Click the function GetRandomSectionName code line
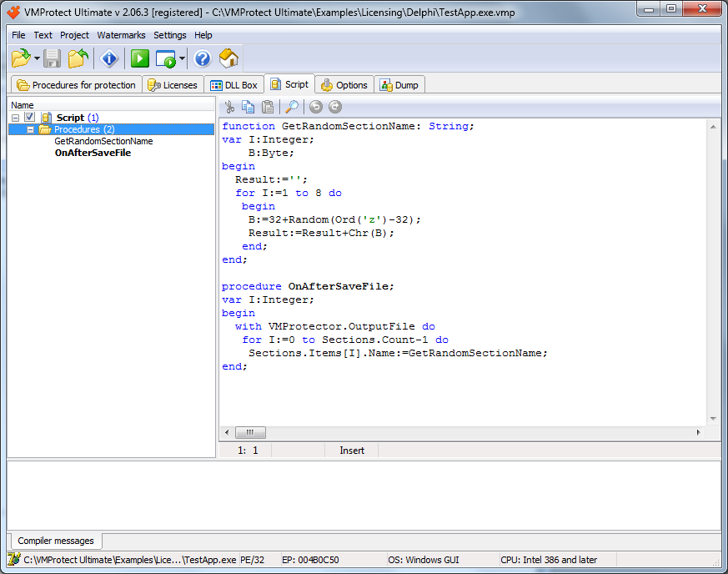Image resolution: width=728 pixels, height=574 pixels. 348,126
